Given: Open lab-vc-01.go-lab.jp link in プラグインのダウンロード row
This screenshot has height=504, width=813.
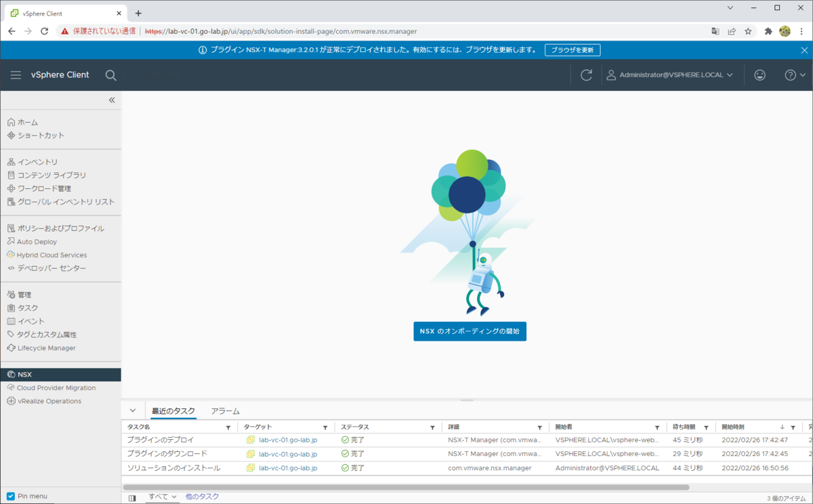Looking at the screenshot, I should coord(288,454).
